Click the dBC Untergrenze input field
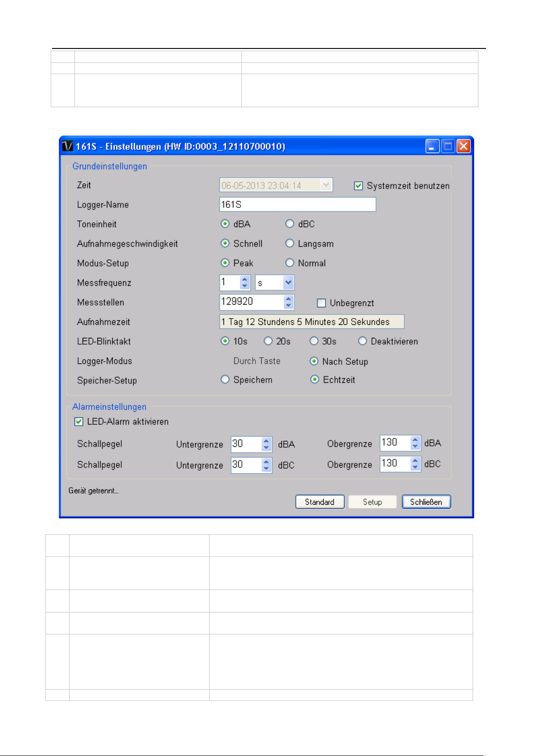The image size is (535, 756). coord(246,465)
